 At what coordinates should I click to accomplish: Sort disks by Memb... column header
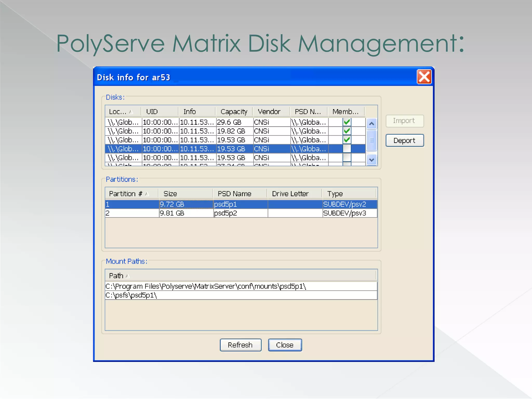[346, 112]
